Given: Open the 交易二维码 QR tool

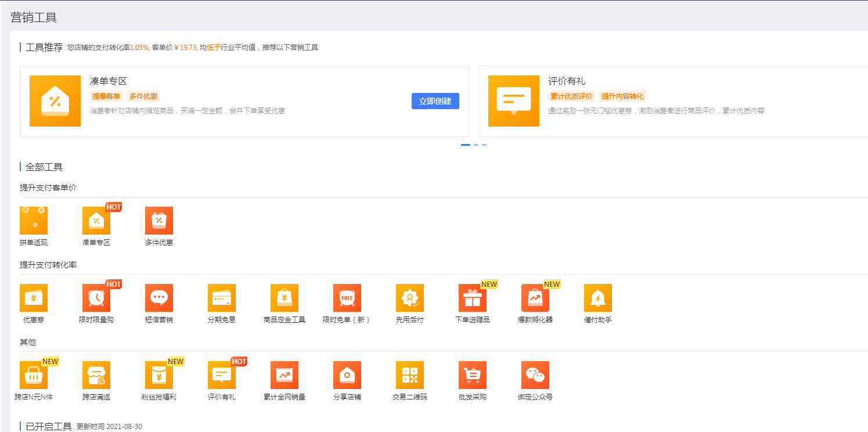Looking at the screenshot, I should pos(410,375).
